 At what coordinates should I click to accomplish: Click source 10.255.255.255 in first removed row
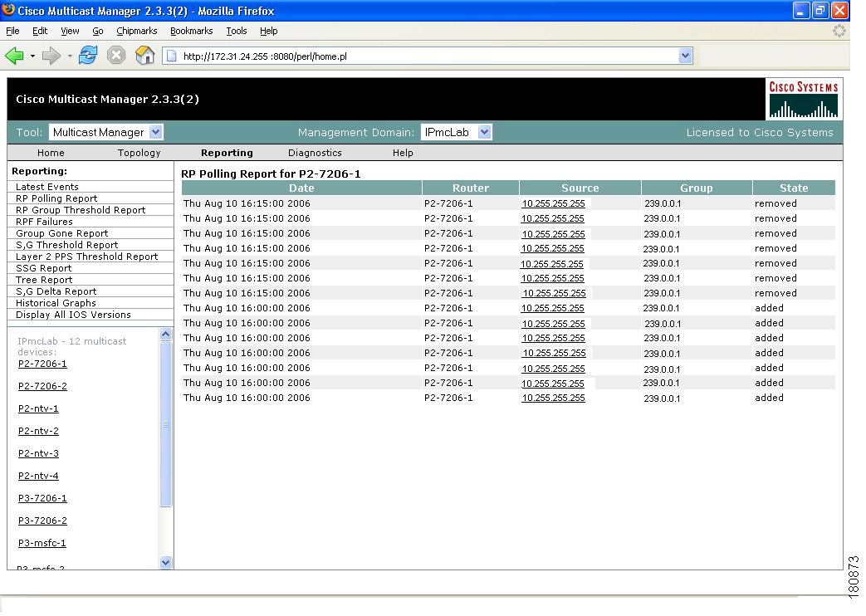click(554, 204)
